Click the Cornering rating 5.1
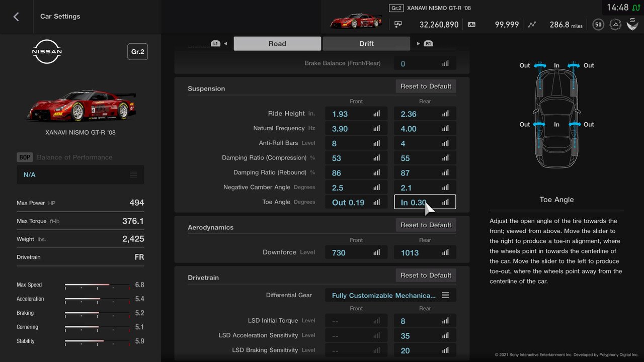 [139, 327]
